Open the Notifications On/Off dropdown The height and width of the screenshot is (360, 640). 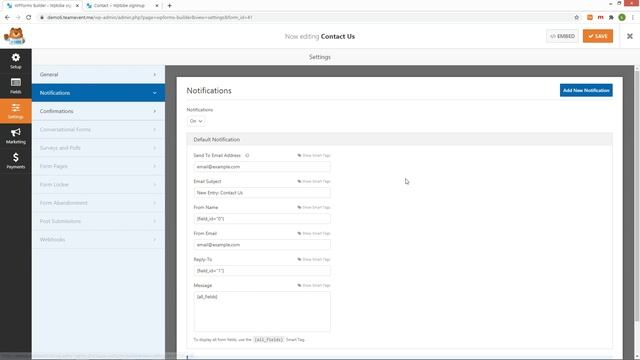pos(196,121)
